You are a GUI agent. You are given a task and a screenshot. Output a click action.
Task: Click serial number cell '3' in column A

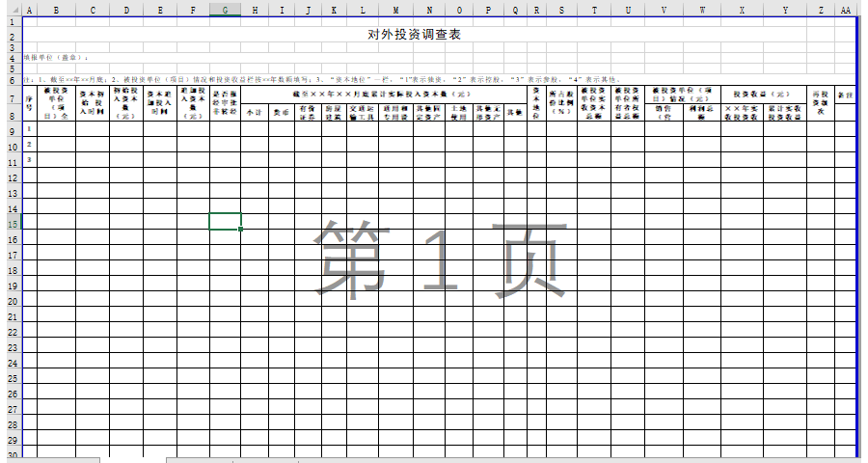click(29, 160)
